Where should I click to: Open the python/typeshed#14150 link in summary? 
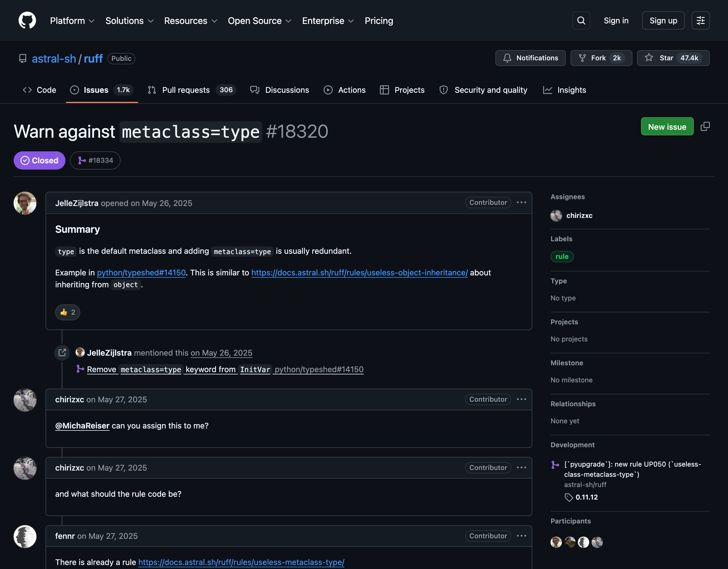pyautogui.click(x=141, y=273)
